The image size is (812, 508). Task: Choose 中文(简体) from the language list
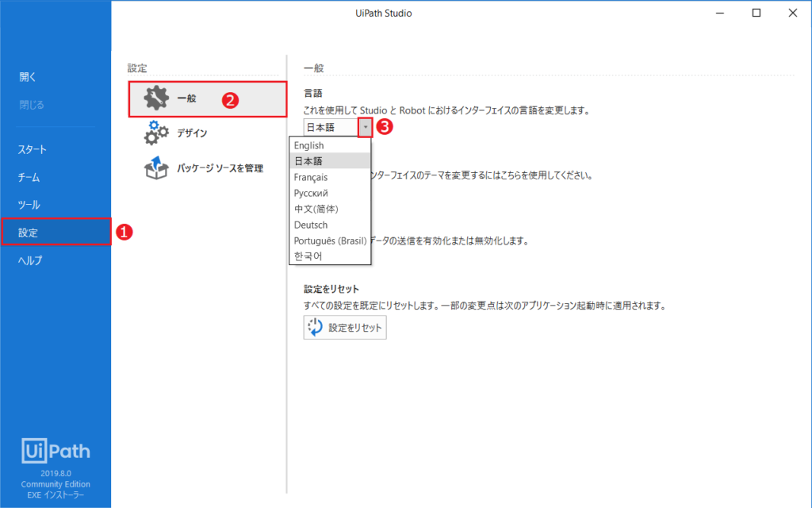pyautogui.click(x=330, y=209)
